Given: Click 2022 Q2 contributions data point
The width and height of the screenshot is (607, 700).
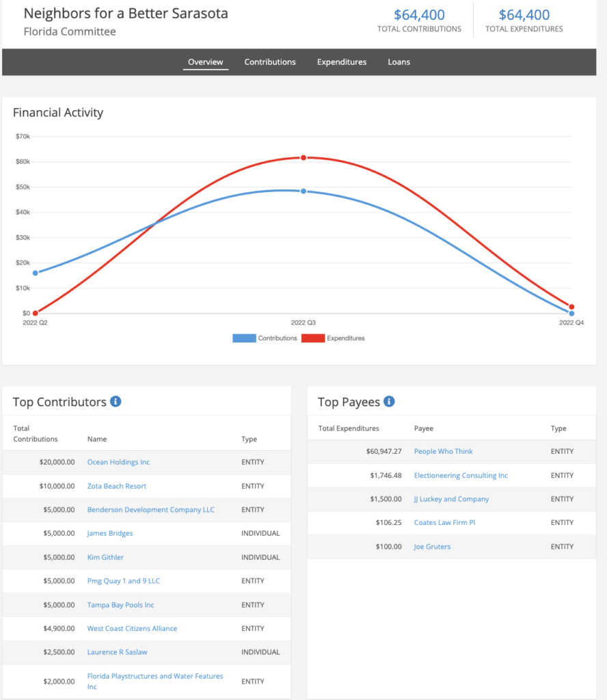Looking at the screenshot, I should pos(36,273).
